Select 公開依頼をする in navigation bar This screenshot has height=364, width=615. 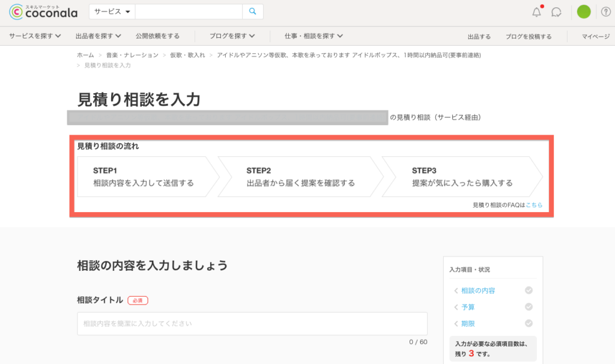tap(157, 36)
